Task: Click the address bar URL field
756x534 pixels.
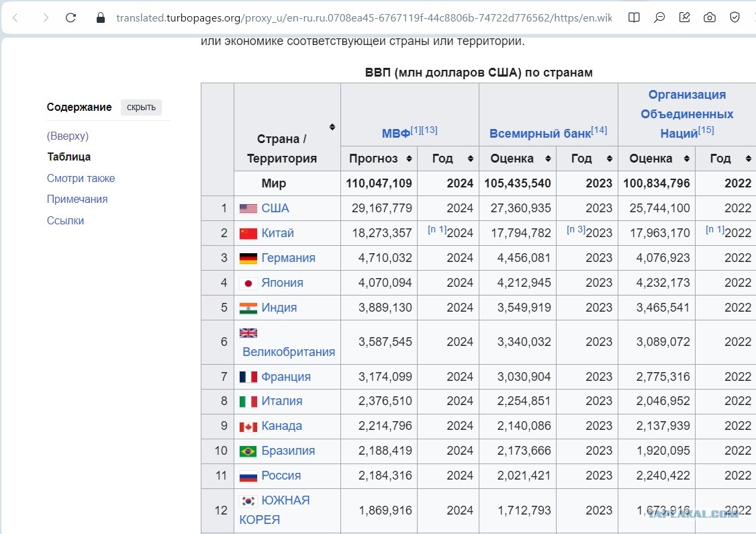Action: [363, 18]
